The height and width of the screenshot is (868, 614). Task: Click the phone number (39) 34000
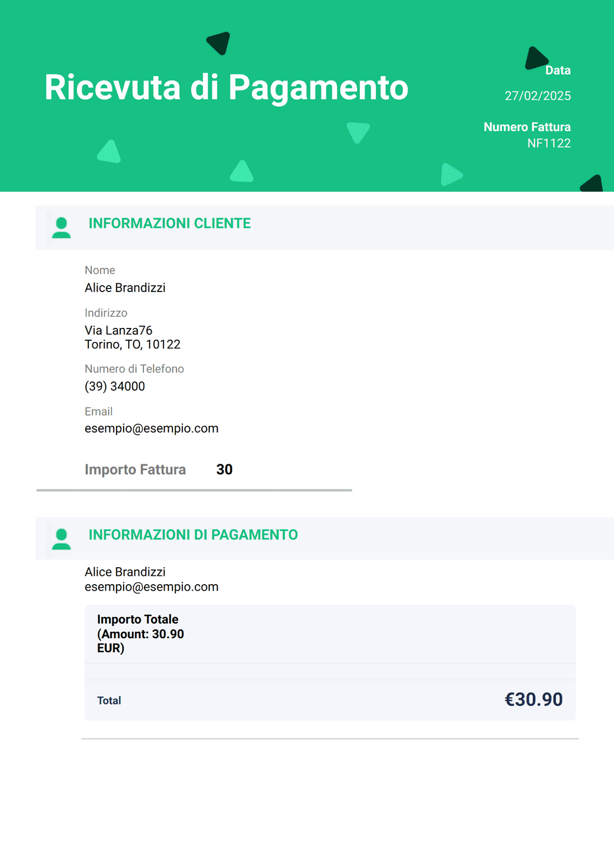point(115,386)
